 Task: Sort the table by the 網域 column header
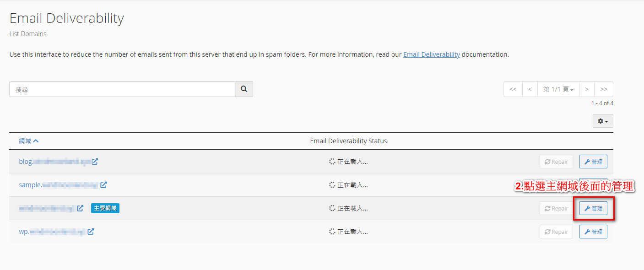click(x=28, y=141)
